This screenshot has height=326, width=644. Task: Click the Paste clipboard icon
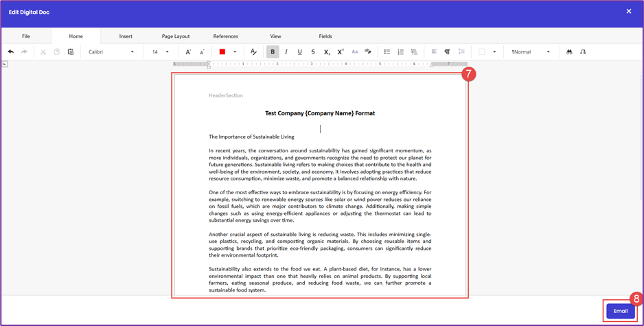pos(71,52)
